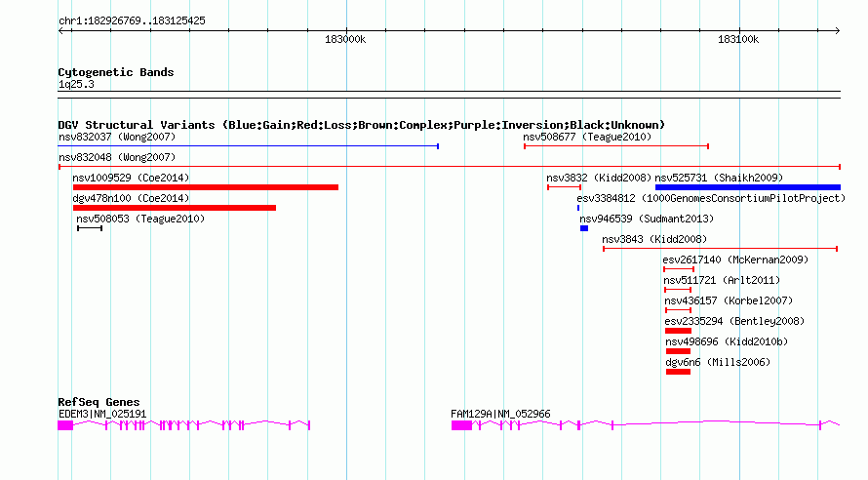Click the black nsv508053 unknown-variant marker

coord(90,228)
